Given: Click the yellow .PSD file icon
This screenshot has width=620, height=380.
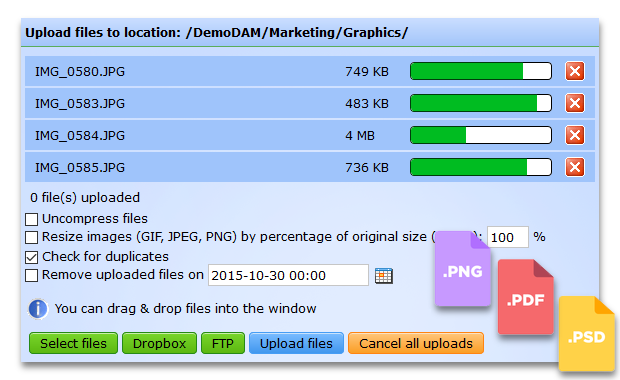Looking at the screenshot, I should (x=587, y=334).
